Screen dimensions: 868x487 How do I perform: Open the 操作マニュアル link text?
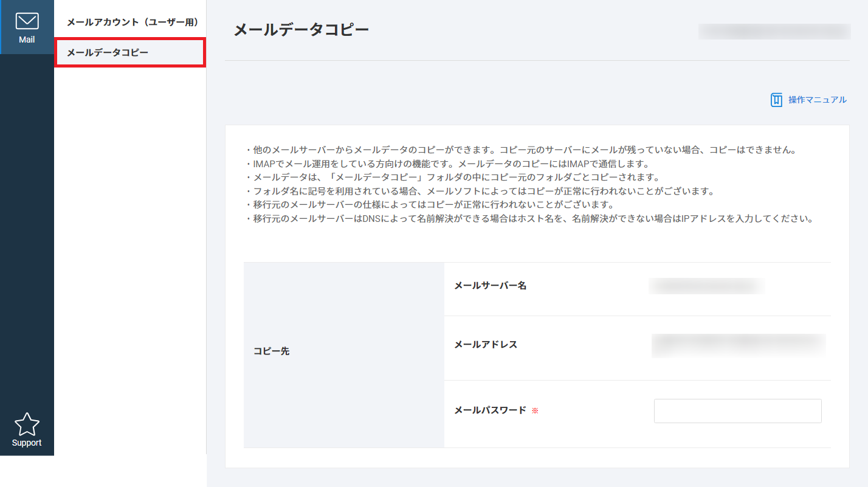click(817, 100)
